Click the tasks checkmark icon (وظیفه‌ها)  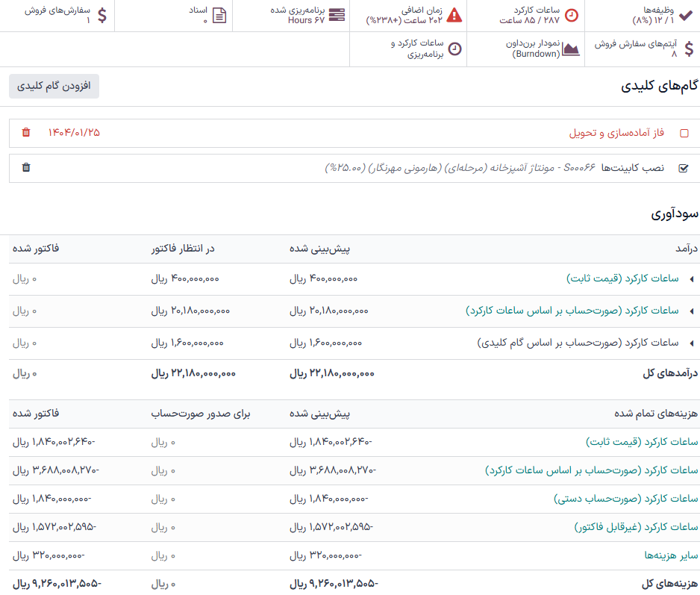click(x=686, y=15)
